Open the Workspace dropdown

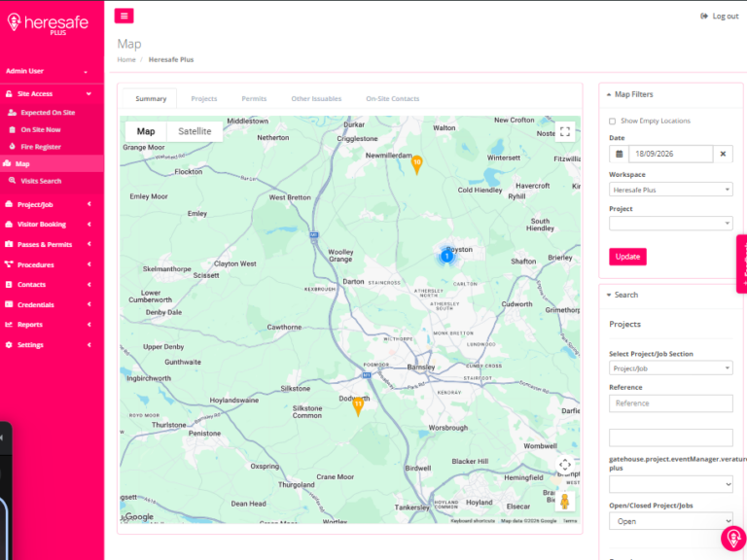(671, 190)
